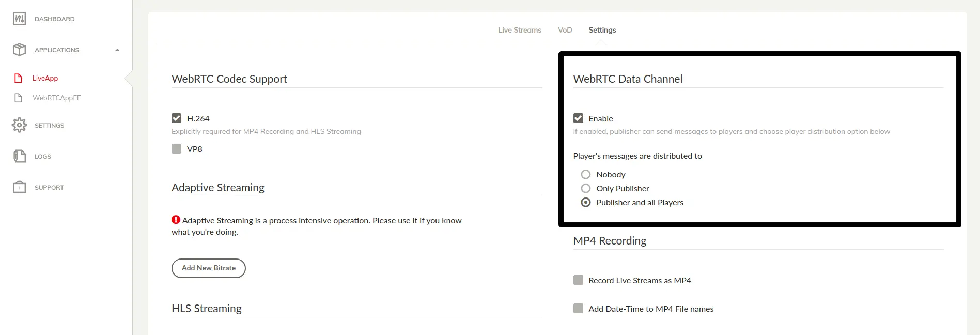The height and width of the screenshot is (335, 980).
Task: Toggle the WebRTC Data Channel Enable checkbox
Action: point(578,118)
